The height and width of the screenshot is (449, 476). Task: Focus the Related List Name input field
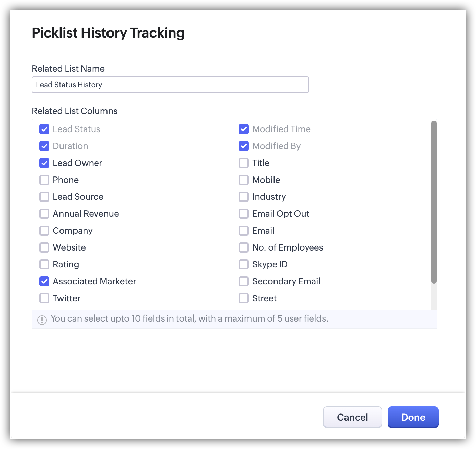pyautogui.click(x=170, y=85)
